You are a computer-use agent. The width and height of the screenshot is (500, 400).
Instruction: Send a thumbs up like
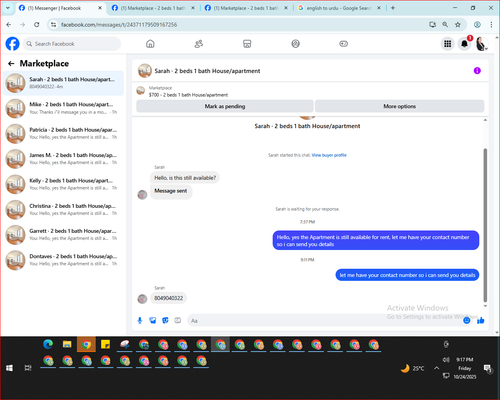click(x=480, y=320)
